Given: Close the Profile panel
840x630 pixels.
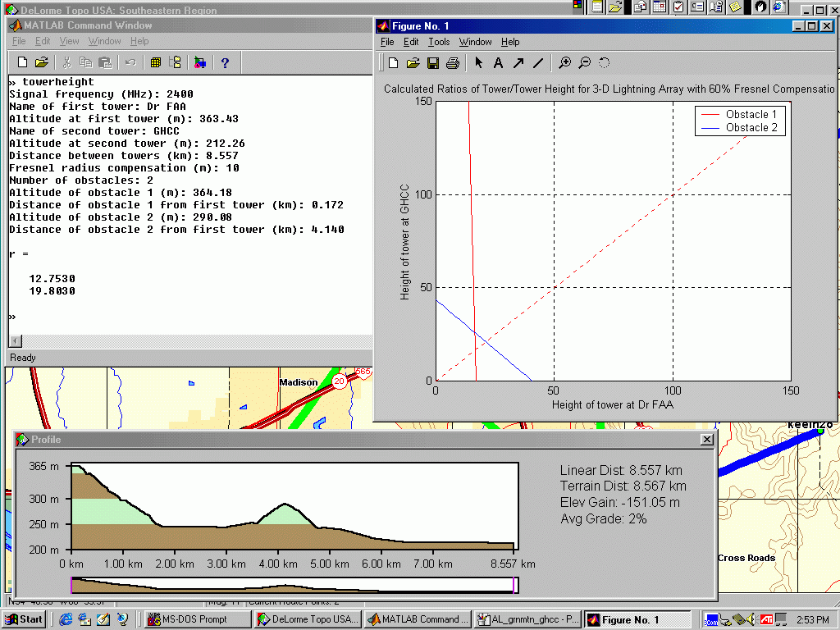Looking at the screenshot, I should pyautogui.click(x=707, y=440).
